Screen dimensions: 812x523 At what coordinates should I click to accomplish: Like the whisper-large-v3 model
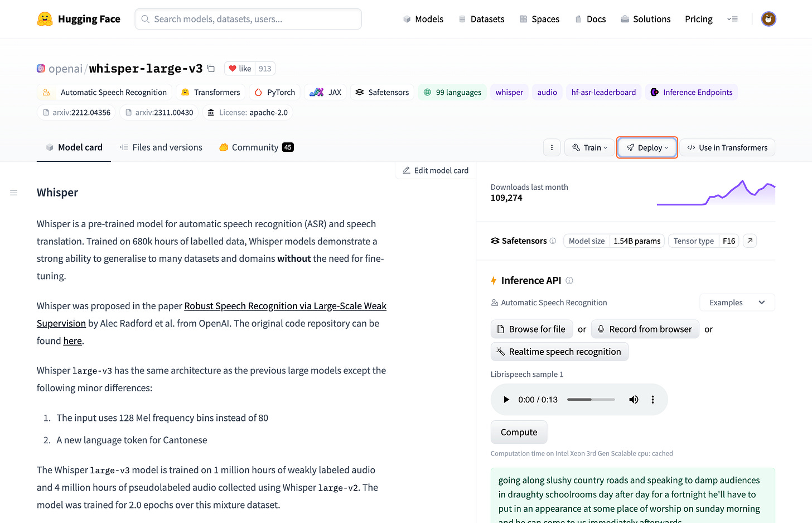click(x=240, y=69)
